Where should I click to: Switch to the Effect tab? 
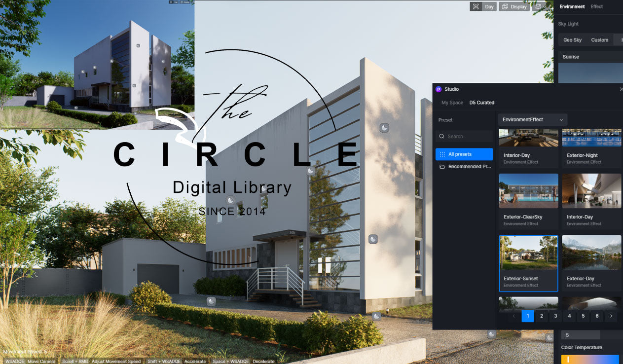pos(597,6)
